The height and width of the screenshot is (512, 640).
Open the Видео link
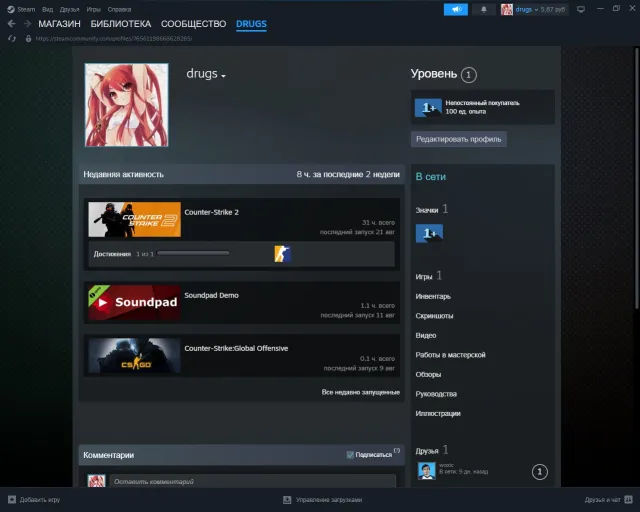(x=426, y=336)
